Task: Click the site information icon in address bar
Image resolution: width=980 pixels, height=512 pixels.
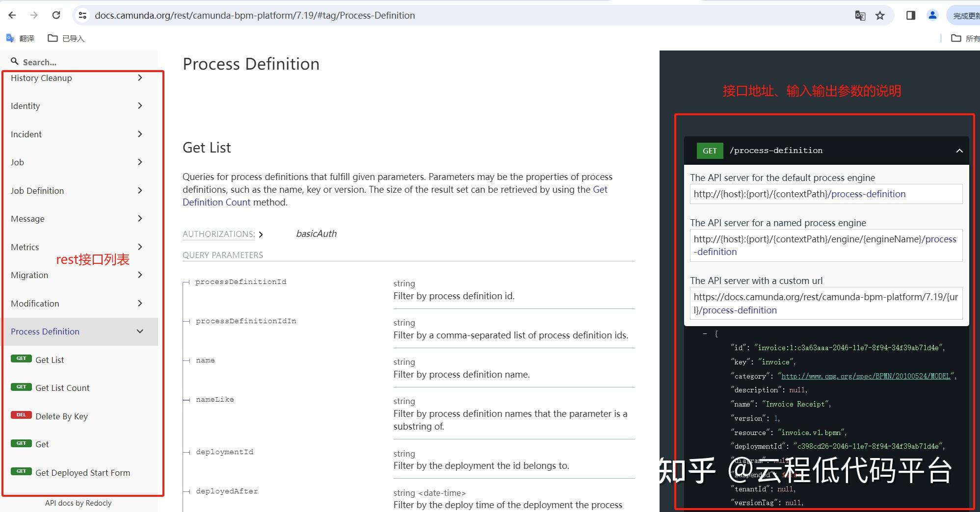Action: (82, 15)
